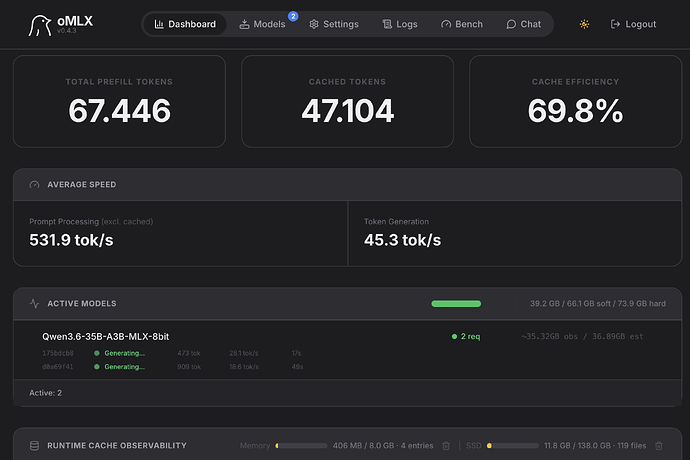Click the Memory cache usage bar
The image size is (690, 460).
301,446
